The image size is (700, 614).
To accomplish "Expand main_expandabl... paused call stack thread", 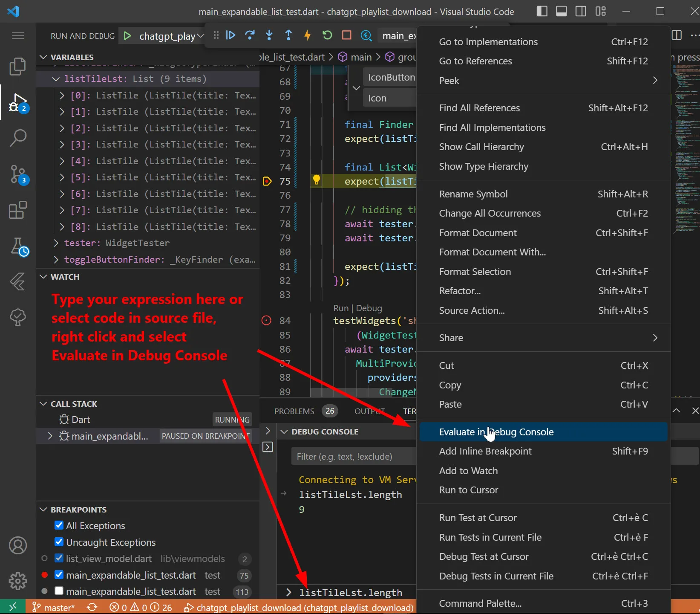I will pos(50,436).
